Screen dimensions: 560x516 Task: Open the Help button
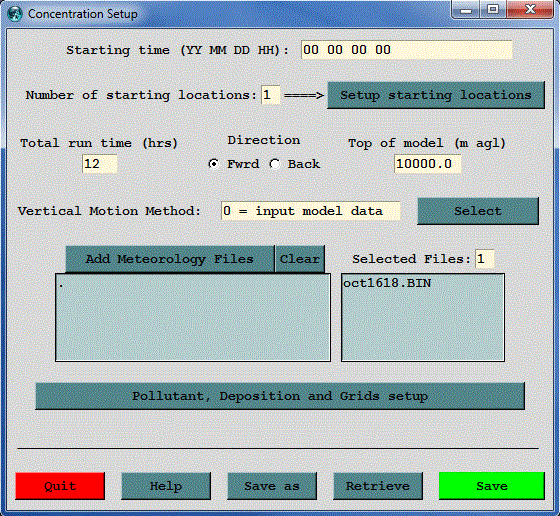[166, 486]
